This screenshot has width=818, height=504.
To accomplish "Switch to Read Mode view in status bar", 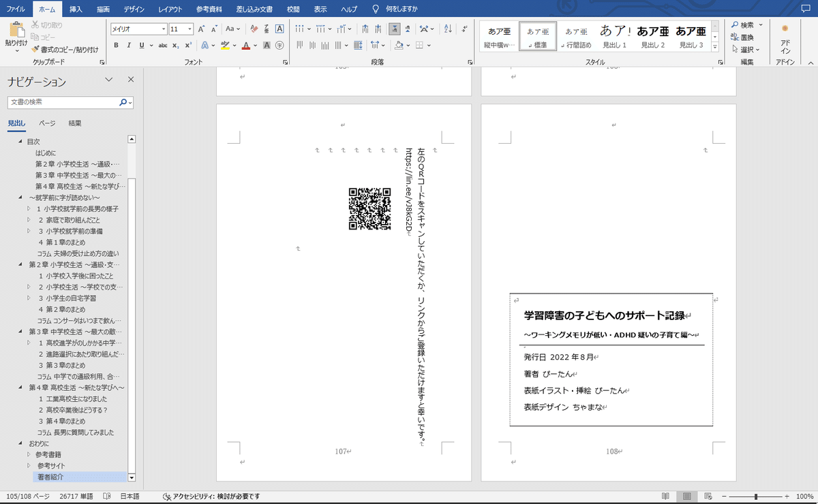I will (x=665, y=497).
